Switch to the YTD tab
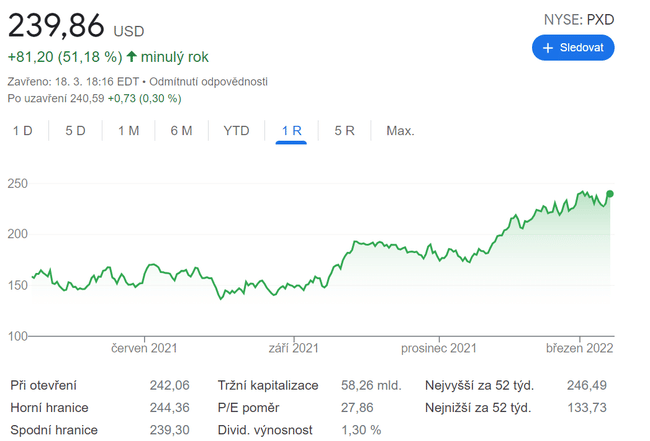Screen dimensions: 650x441 (x=236, y=131)
